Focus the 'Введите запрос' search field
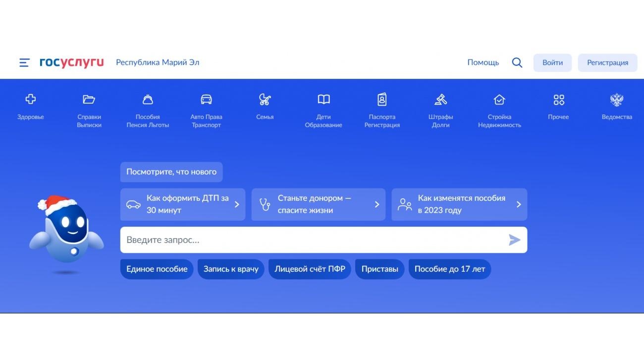Screen dimensions: 644x364 [x=312, y=240]
